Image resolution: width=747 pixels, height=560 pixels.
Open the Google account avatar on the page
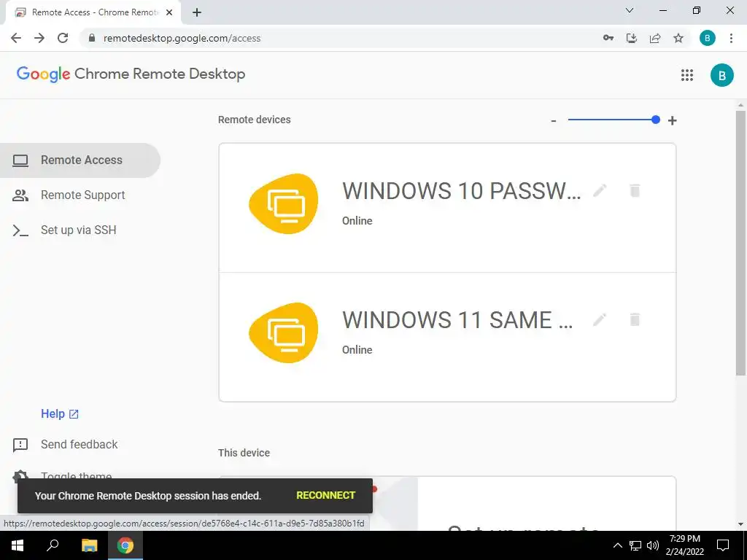[721, 75]
